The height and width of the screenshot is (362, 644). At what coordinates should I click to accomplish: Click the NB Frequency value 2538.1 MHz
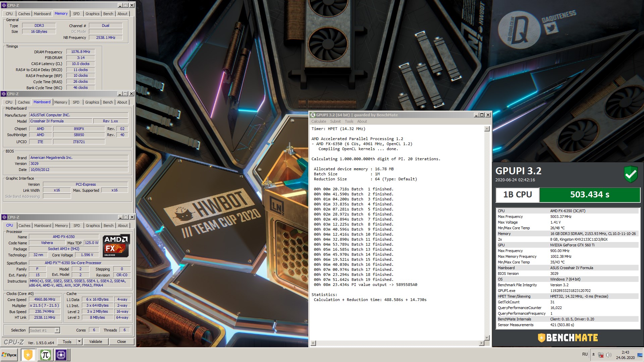106,38
